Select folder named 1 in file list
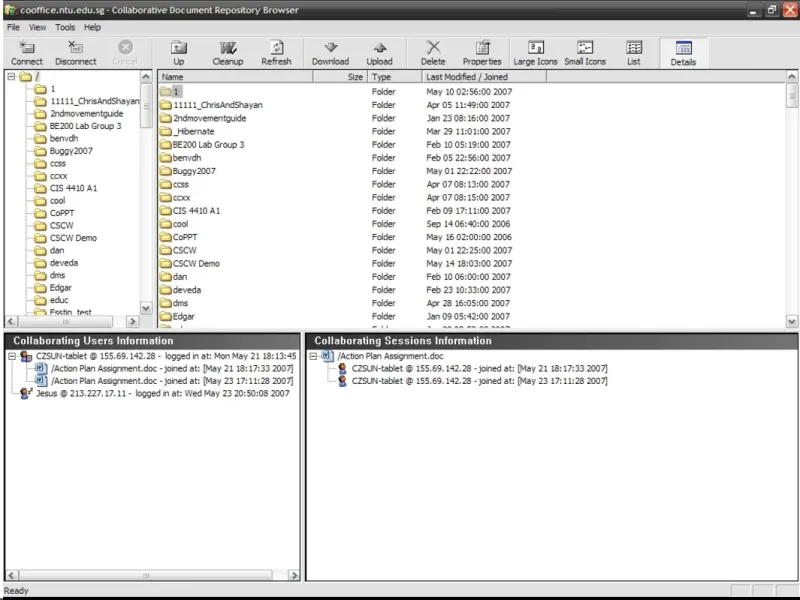This screenshot has width=800, height=600. [x=176, y=92]
